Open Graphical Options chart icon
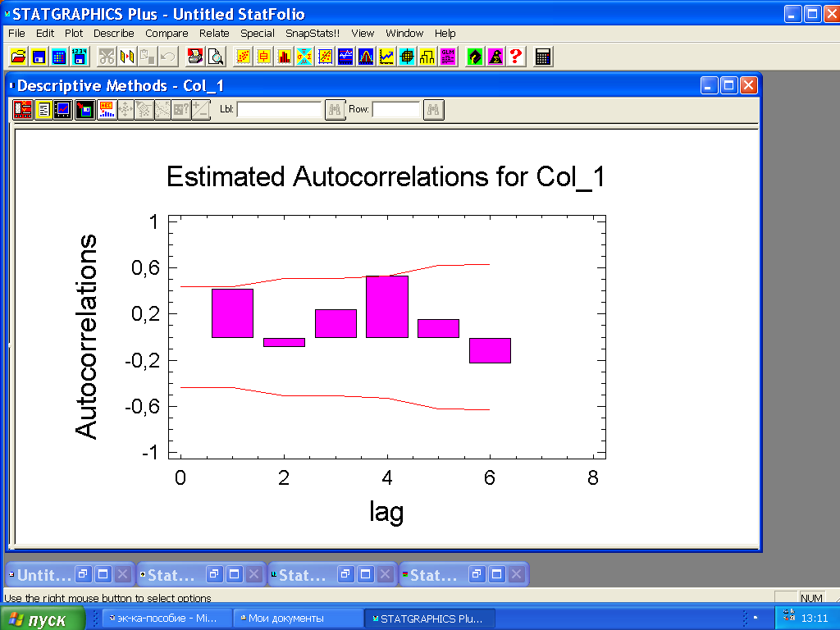 coord(63,110)
